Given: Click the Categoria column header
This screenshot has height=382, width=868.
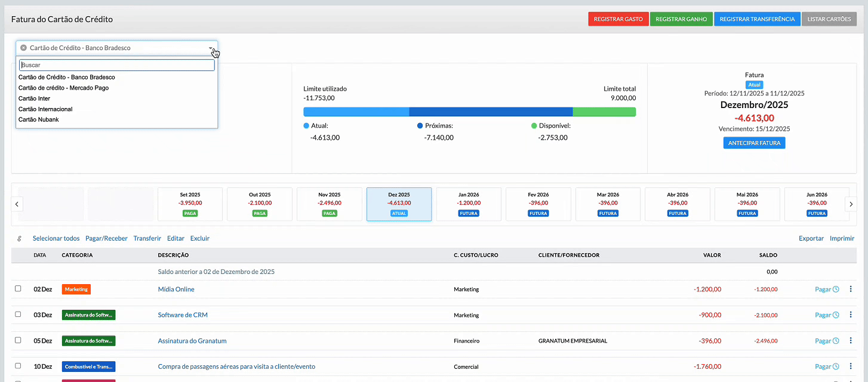Looking at the screenshot, I should (77, 255).
